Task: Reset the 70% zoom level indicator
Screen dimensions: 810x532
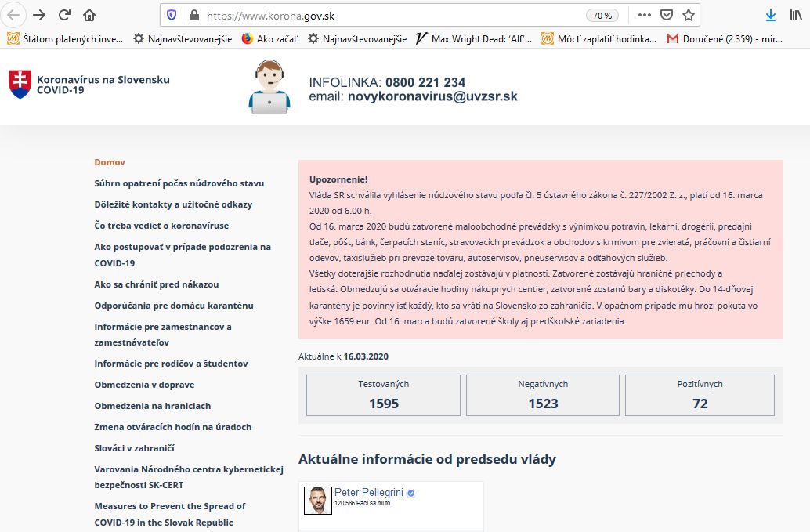Action: (x=602, y=16)
